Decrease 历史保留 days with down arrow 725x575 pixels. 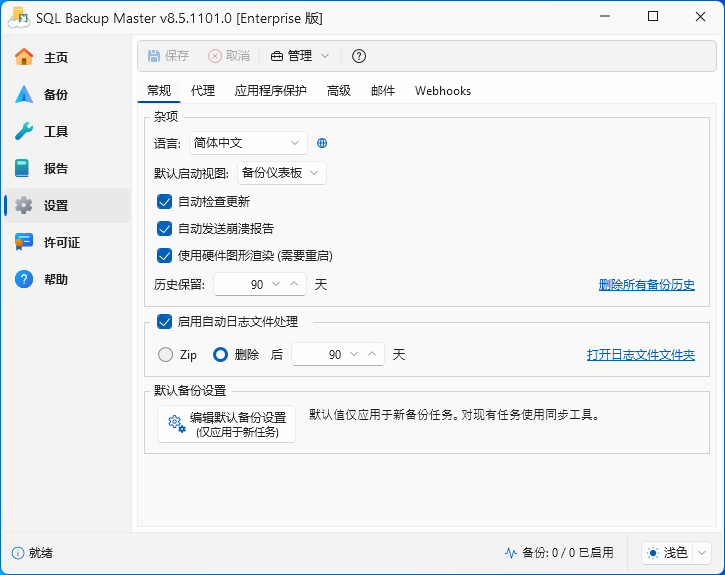point(276,284)
